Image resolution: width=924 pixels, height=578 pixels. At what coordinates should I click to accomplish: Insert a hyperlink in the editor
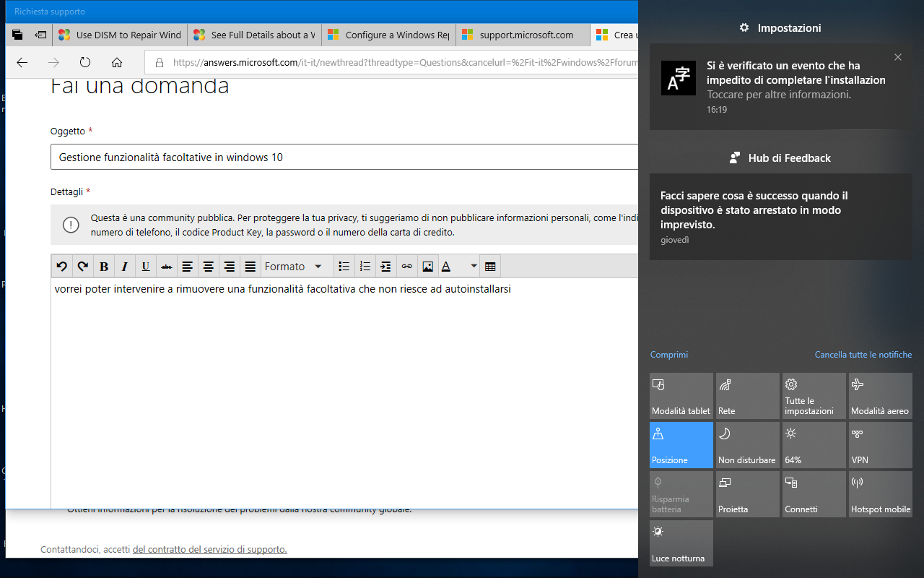coord(407,267)
